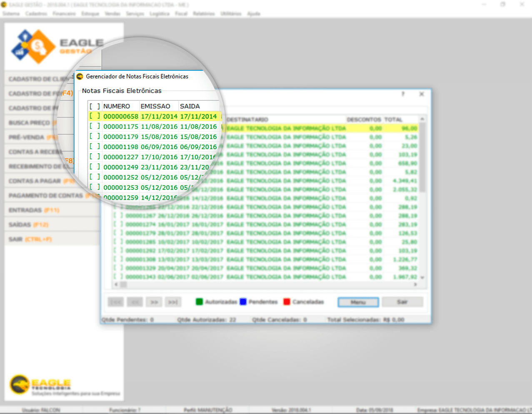Click the Eagle Tecnologia logo at the bottom left
The width and height of the screenshot is (532, 414).
click(40, 385)
